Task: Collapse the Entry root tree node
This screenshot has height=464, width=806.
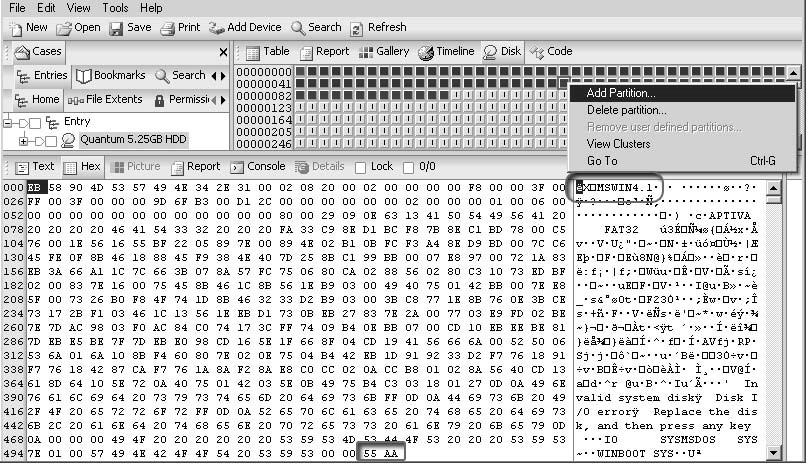Action: click(x=9, y=122)
